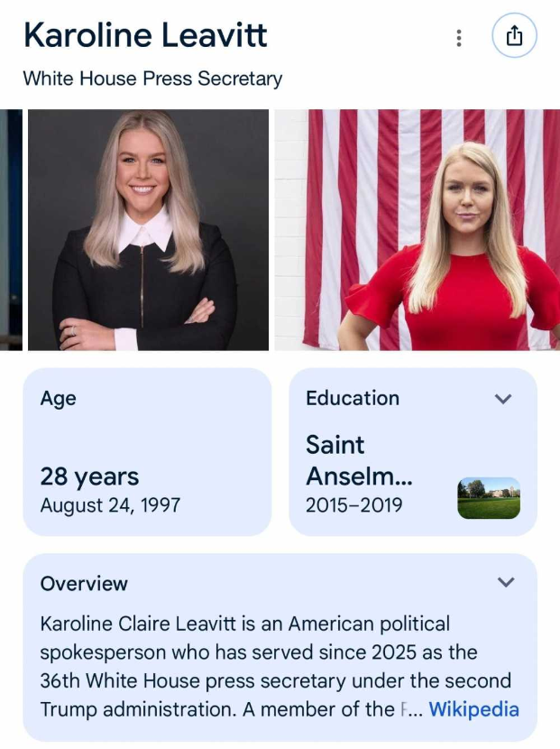Tap the Education heading label
This screenshot has width=560, height=749.
pyautogui.click(x=353, y=398)
